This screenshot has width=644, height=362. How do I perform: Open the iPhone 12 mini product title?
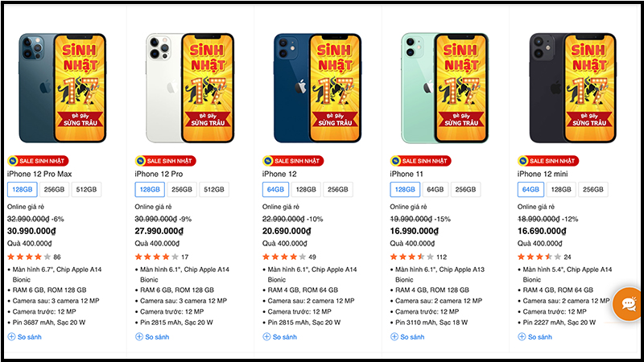[540, 174]
